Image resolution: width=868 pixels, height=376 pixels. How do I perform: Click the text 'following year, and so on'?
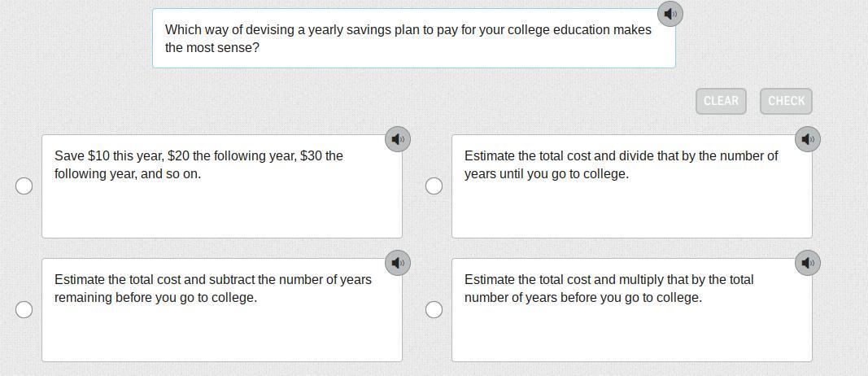coord(127,174)
